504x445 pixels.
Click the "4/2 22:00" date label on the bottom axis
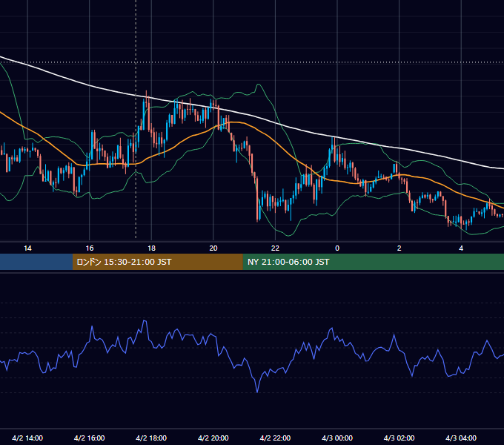click(275, 438)
